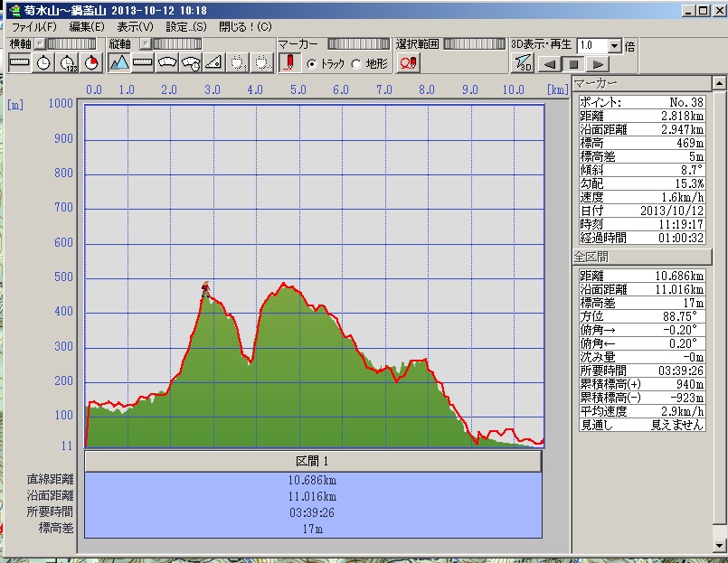Toggle the small checkbox beside 横軸

click(x=40, y=43)
